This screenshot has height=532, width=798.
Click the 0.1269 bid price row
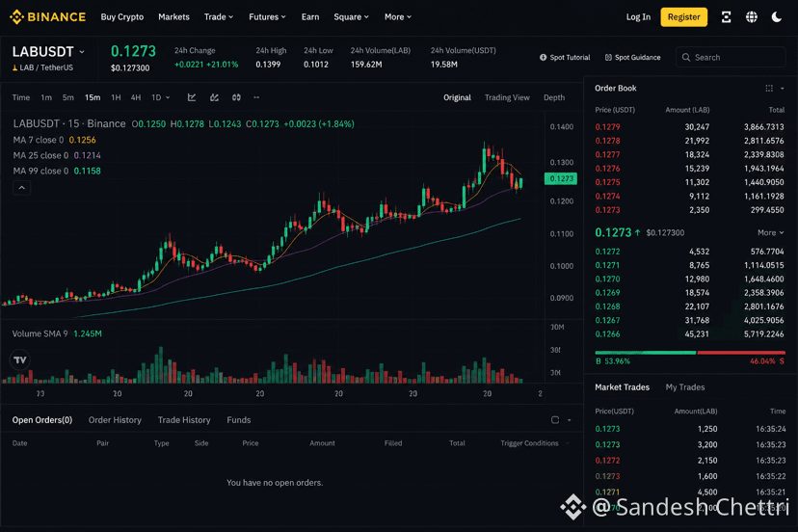coord(690,293)
